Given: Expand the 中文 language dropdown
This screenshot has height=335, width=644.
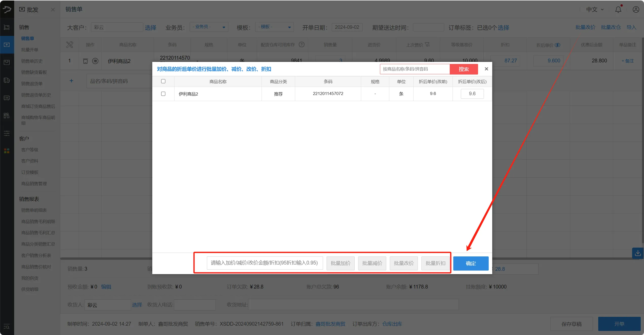Looking at the screenshot, I should (x=594, y=9).
